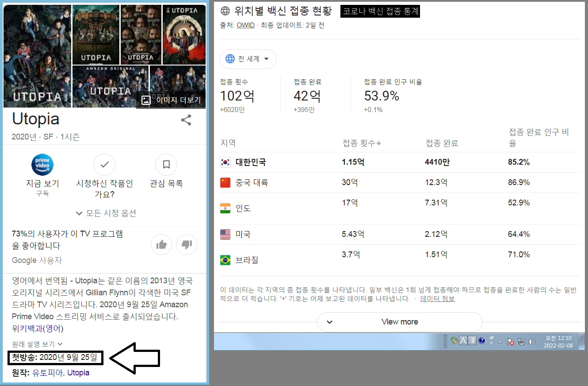588x386 pixels.
Task: Give Utopia a thumbs down
Action: pyautogui.click(x=187, y=244)
